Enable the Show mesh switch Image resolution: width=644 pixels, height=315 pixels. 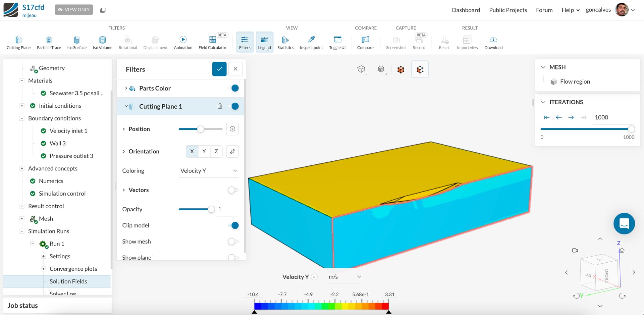[233, 242]
